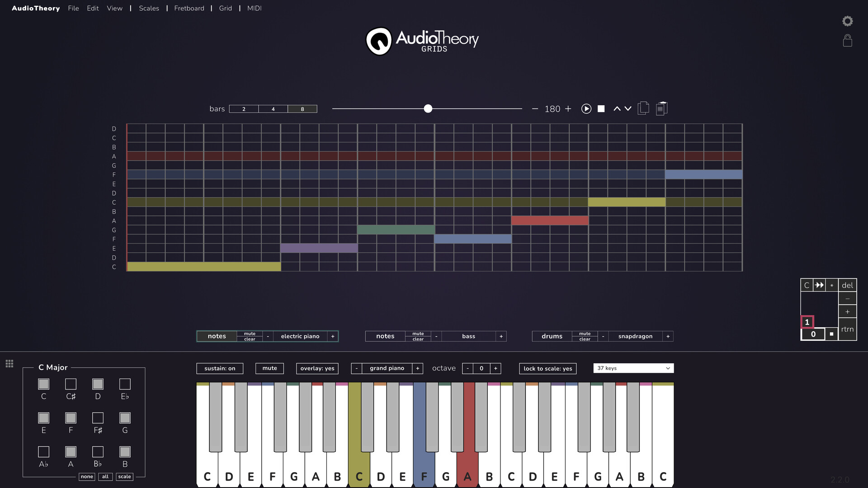Open the Scales menu
The width and height of the screenshot is (868, 488).
149,8
